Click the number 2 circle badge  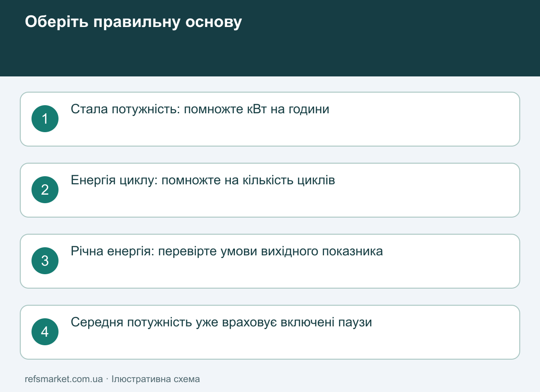45,190
